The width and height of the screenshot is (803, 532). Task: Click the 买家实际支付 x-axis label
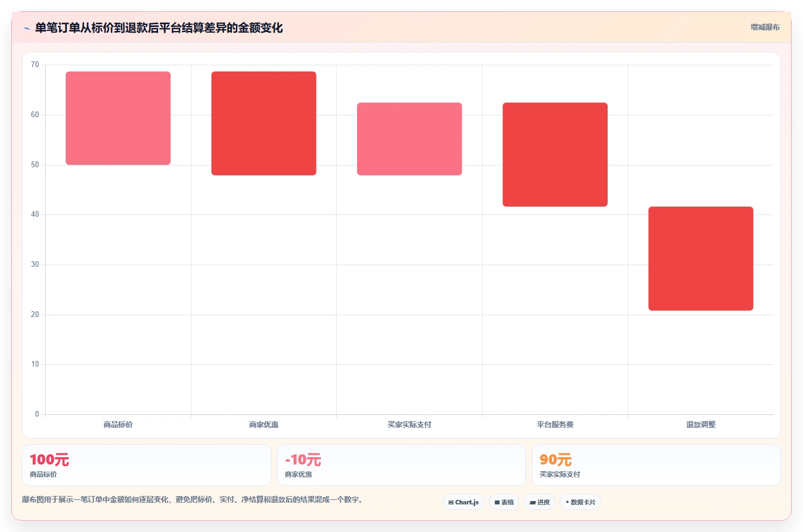pyautogui.click(x=409, y=424)
